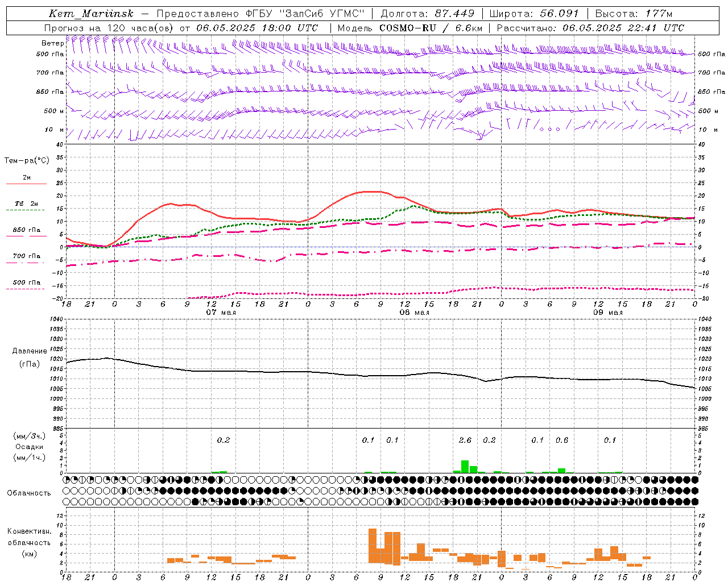Click the Осадки panel label
The image size is (728, 582).
pyautogui.click(x=30, y=447)
